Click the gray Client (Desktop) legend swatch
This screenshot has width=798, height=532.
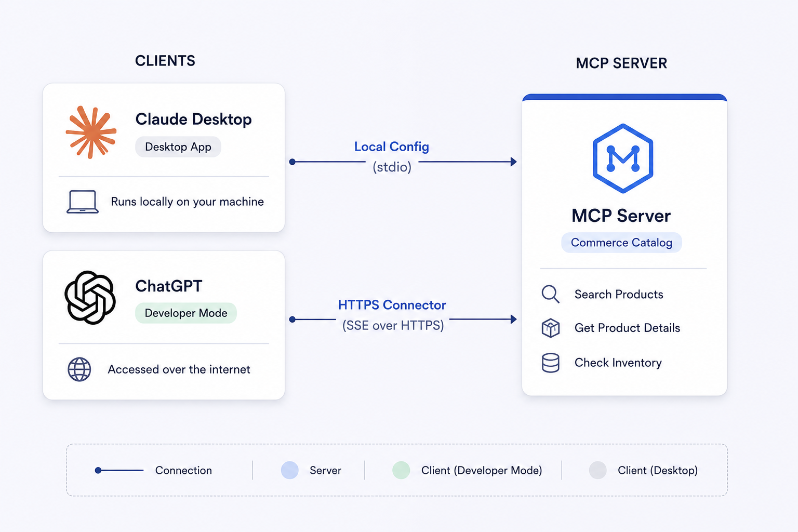[598, 470]
